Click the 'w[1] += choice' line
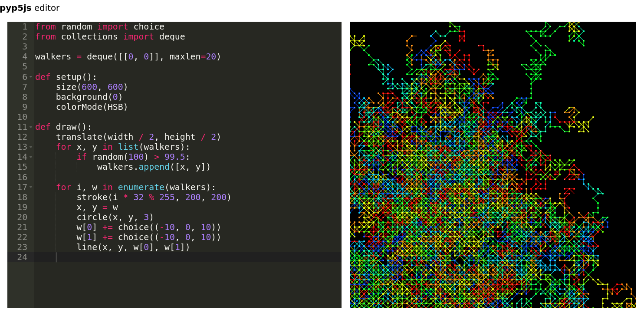The image size is (644, 316). pos(149,237)
